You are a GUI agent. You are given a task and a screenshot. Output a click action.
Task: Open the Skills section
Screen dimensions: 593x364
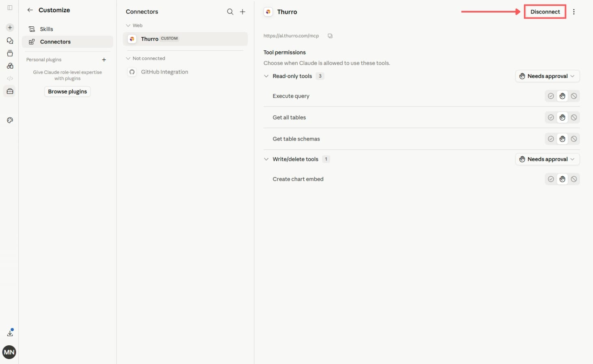pos(67,29)
